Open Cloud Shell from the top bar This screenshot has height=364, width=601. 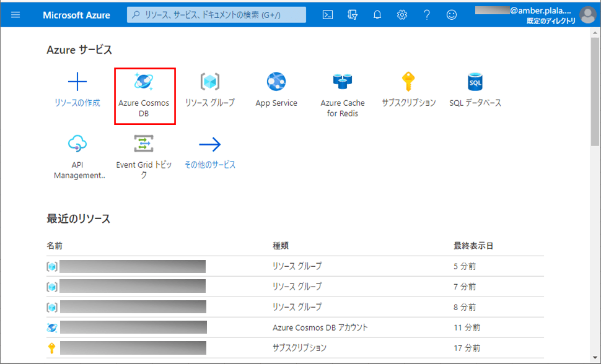[328, 15]
